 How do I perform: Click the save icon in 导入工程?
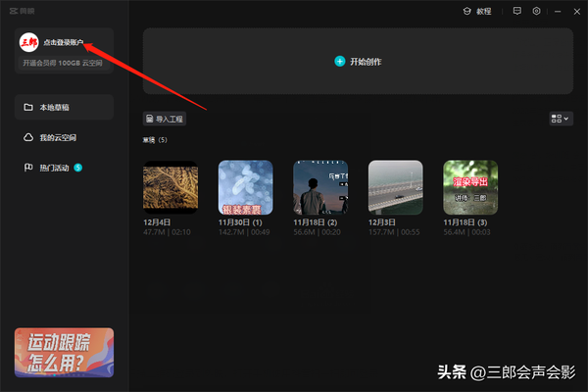coord(150,119)
